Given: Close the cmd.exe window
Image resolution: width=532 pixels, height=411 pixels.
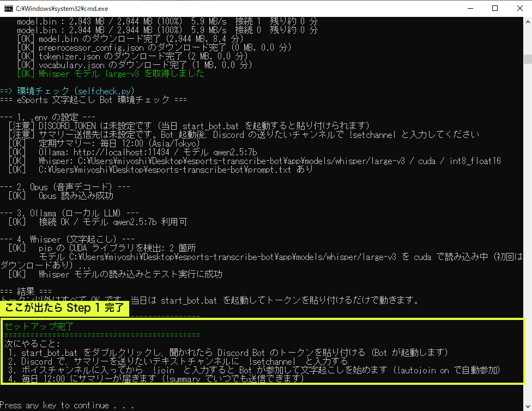Looking at the screenshot, I should click(x=520, y=9).
